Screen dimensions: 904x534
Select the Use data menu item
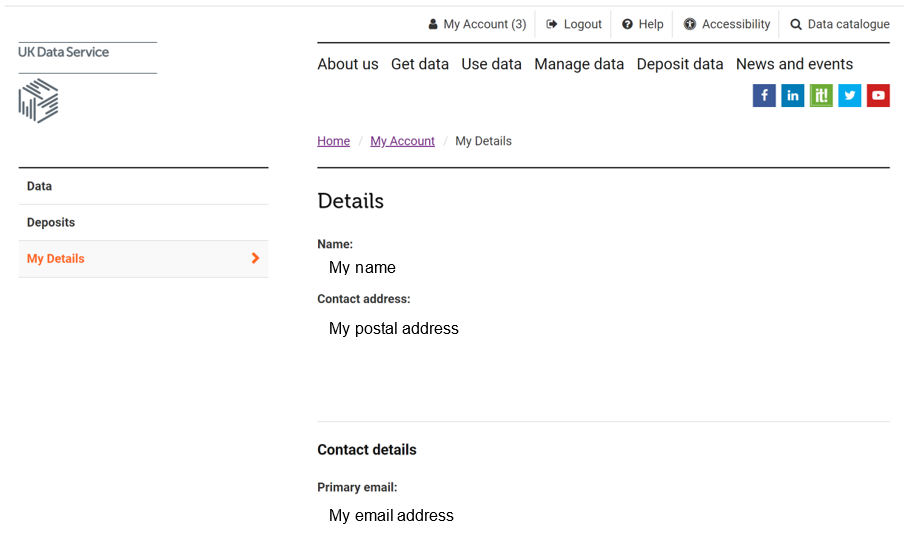click(491, 64)
